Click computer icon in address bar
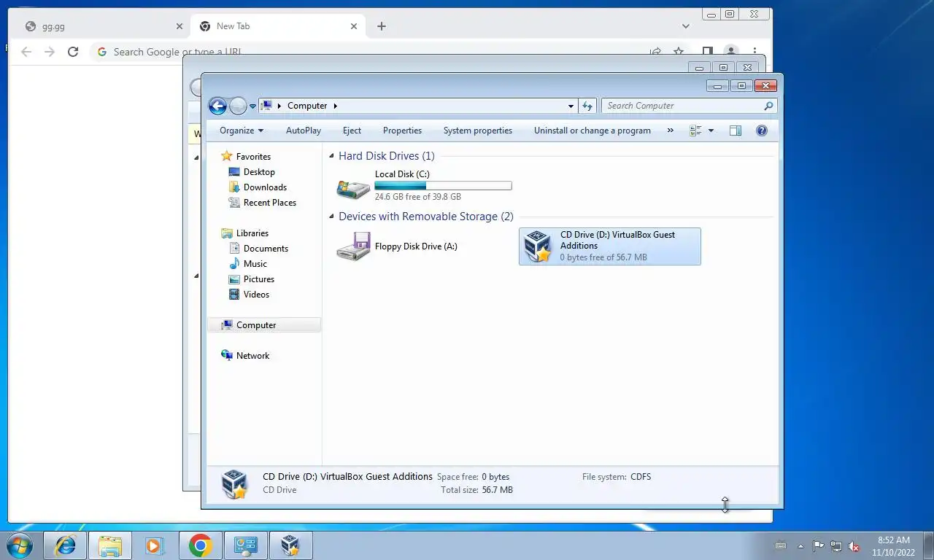Image resolution: width=934 pixels, height=560 pixels. click(x=266, y=106)
